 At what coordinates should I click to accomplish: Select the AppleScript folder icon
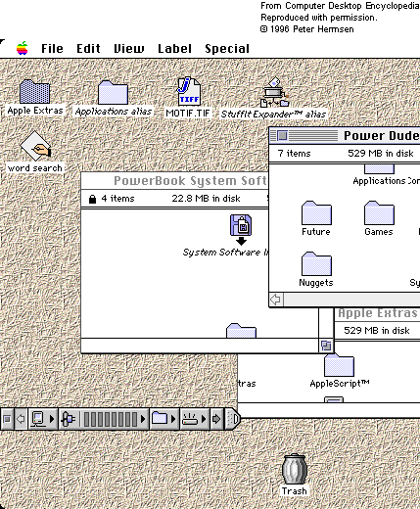[x=339, y=366]
